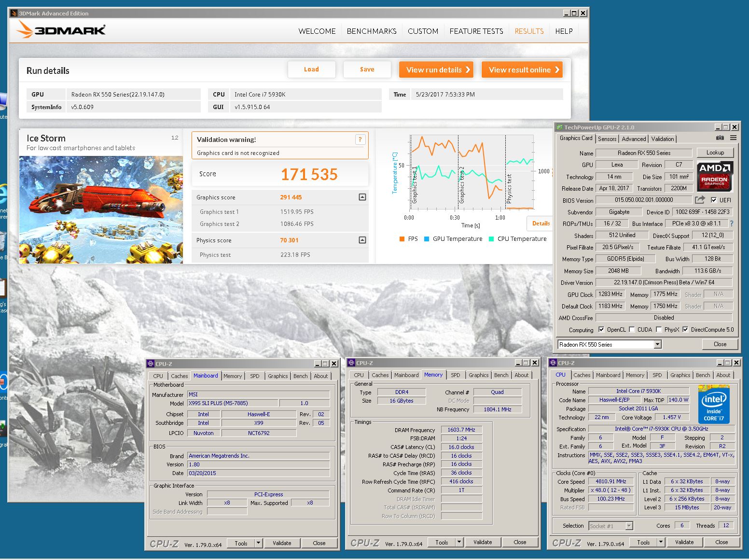
Task: Click the AMD Radeon Graphics logo in GPU-Z
Action: point(715,176)
